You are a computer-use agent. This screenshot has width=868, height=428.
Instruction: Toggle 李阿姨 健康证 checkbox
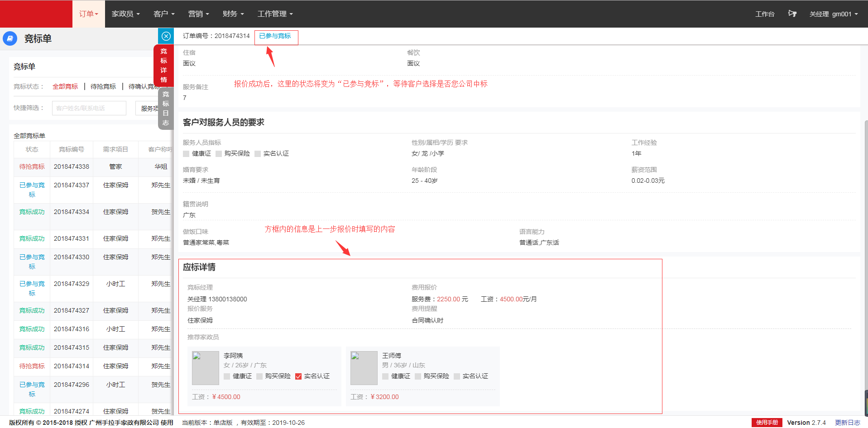tap(227, 376)
